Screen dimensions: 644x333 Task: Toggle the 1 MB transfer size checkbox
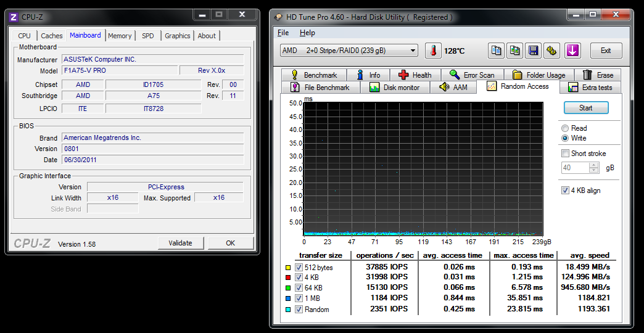[299, 298]
